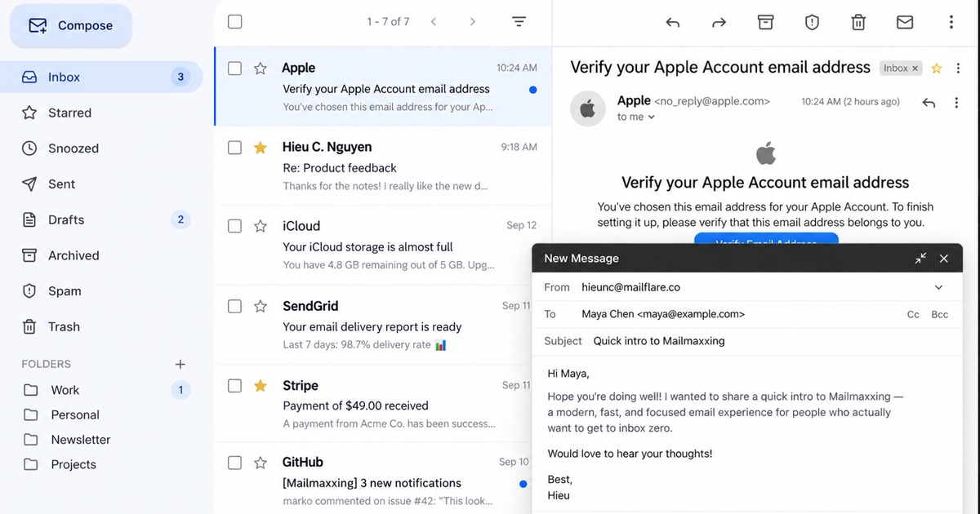Add a new folder with plus icon
Viewport: 980px width, 514px height.
pyautogui.click(x=180, y=364)
